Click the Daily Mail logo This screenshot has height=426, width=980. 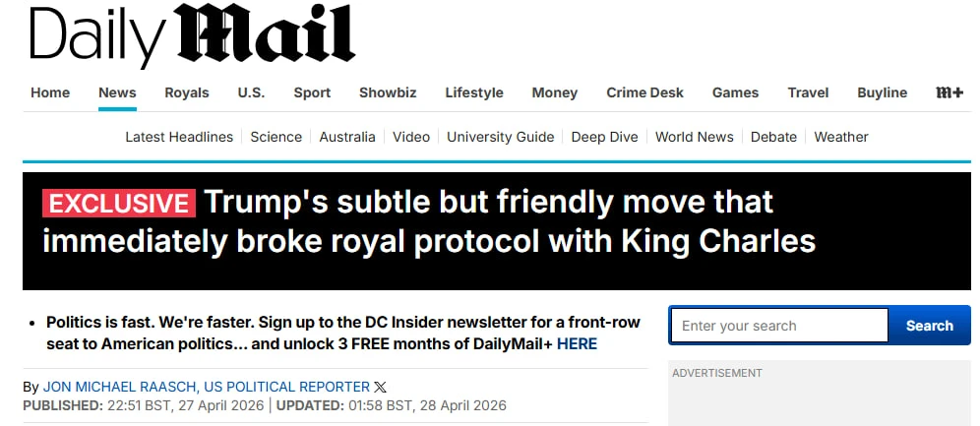(x=191, y=36)
